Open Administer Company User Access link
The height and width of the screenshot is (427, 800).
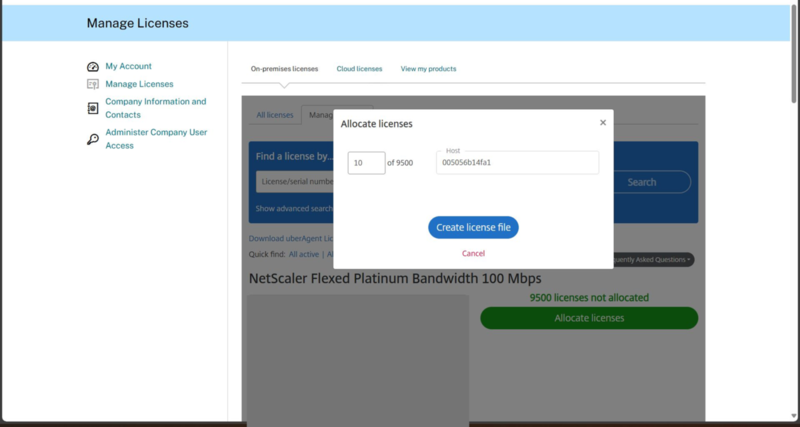(x=156, y=139)
